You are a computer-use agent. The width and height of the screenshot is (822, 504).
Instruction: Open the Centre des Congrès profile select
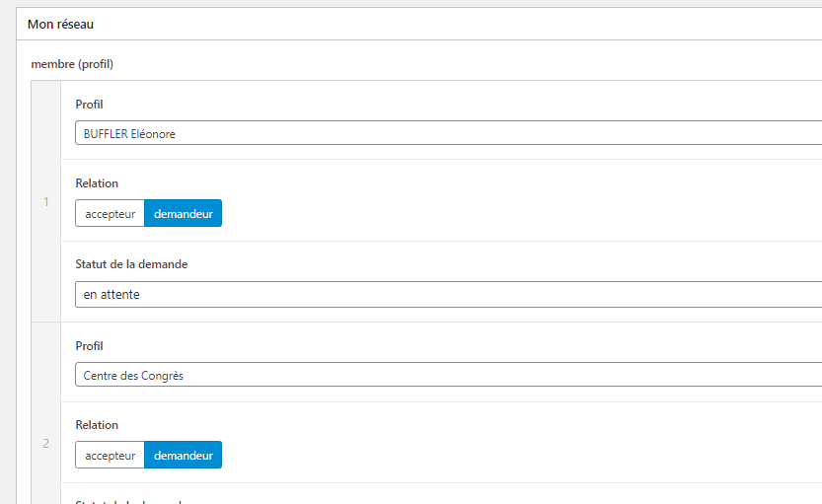pos(449,375)
